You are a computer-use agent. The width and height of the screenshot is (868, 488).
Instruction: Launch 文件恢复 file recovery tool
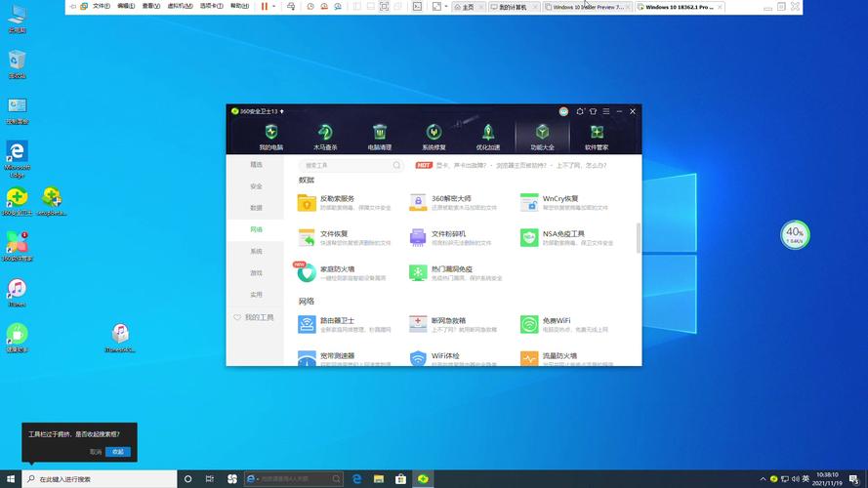tap(345, 238)
